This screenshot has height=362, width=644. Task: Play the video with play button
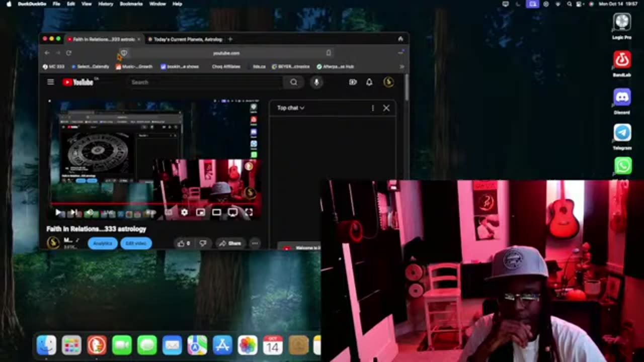tap(58, 213)
